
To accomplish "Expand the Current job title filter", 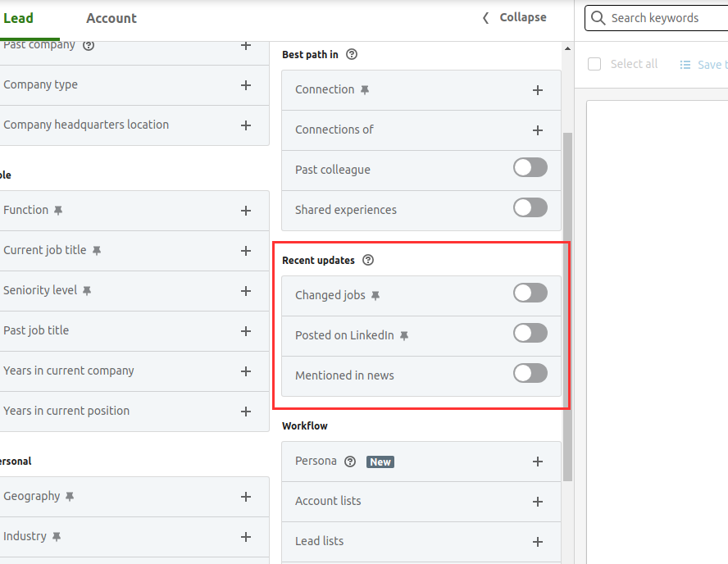I will (x=245, y=251).
